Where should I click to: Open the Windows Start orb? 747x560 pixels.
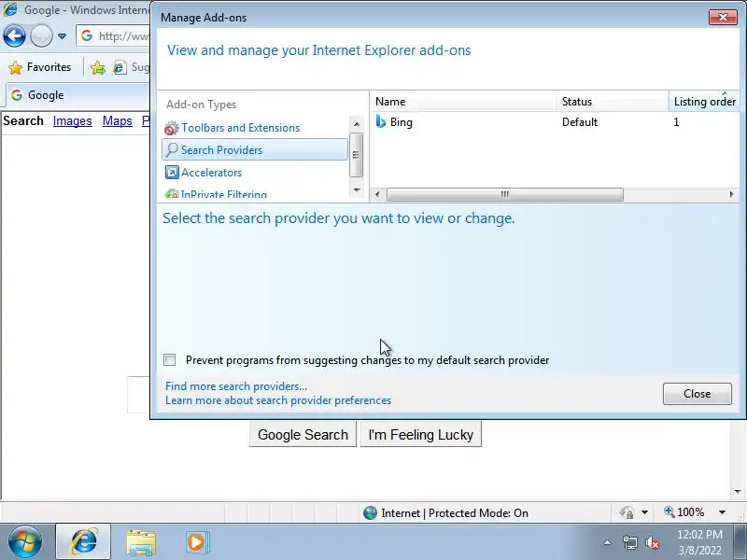24,542
